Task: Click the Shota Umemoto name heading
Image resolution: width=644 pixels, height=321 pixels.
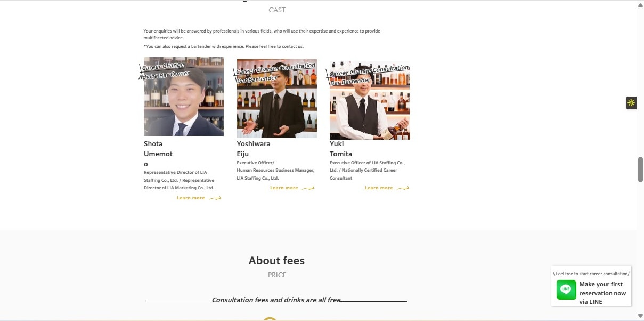Action: (x=158, y=154)
